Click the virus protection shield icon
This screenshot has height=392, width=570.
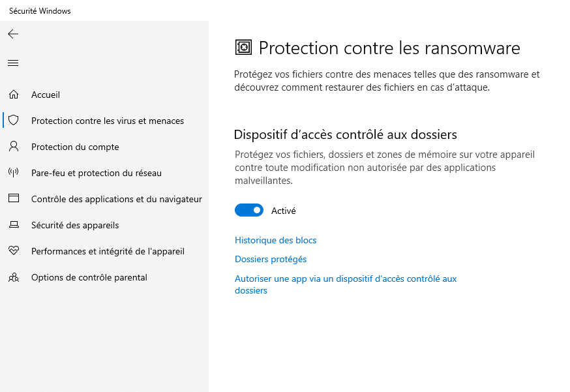14,121
